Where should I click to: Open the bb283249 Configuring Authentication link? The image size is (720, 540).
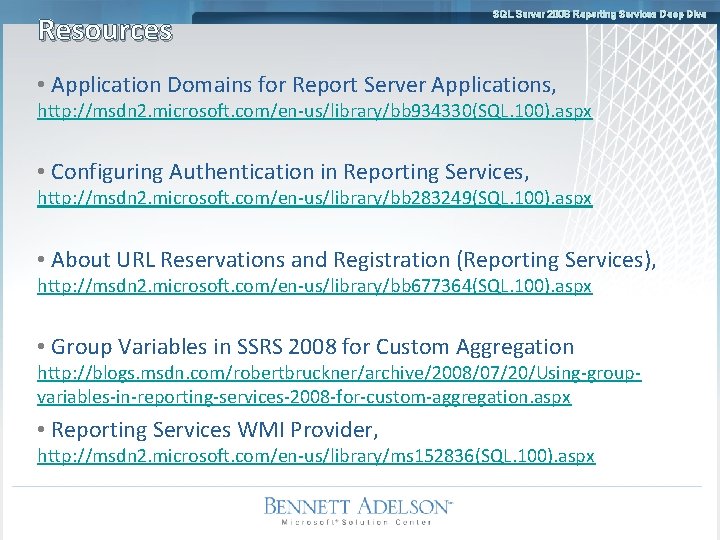tap(315, 198)
